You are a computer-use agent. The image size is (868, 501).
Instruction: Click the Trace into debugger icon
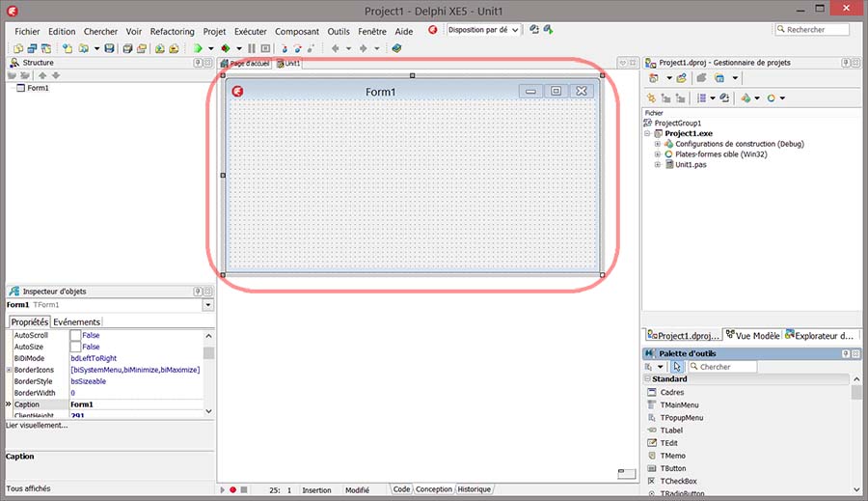pyautogui.click(x=284, y=48)
